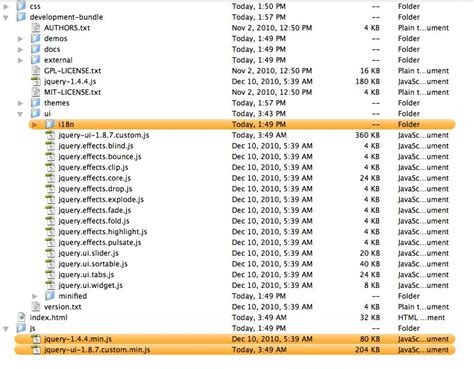
Task: Click the 80 KB size value
Action: pos(370,339)
